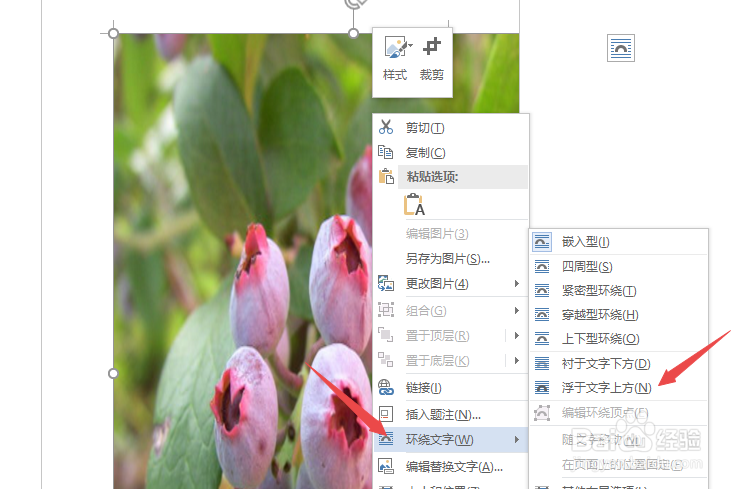Select wrap option 上下型环绕(O)
This screenshot has width=745, height=489.
pos(619,339)
